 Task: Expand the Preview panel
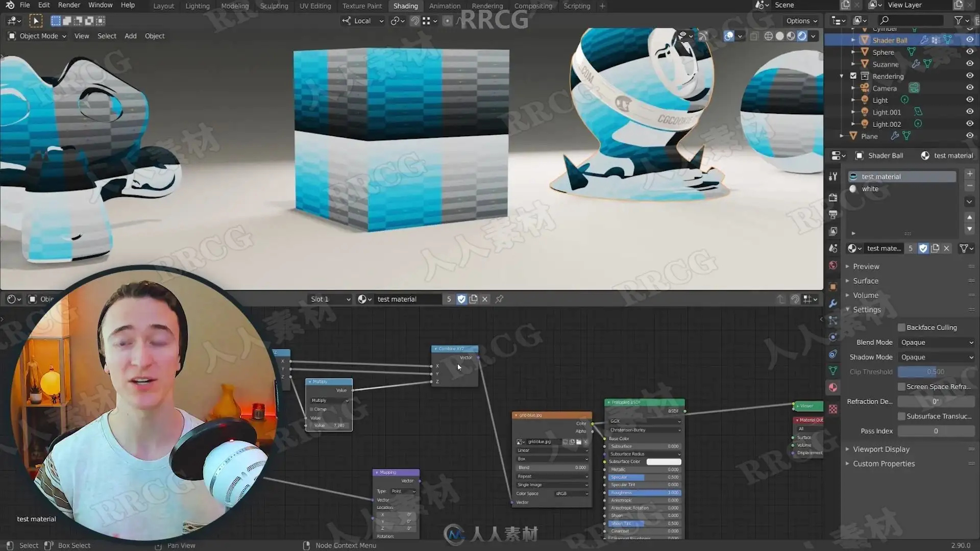(866, 266)
